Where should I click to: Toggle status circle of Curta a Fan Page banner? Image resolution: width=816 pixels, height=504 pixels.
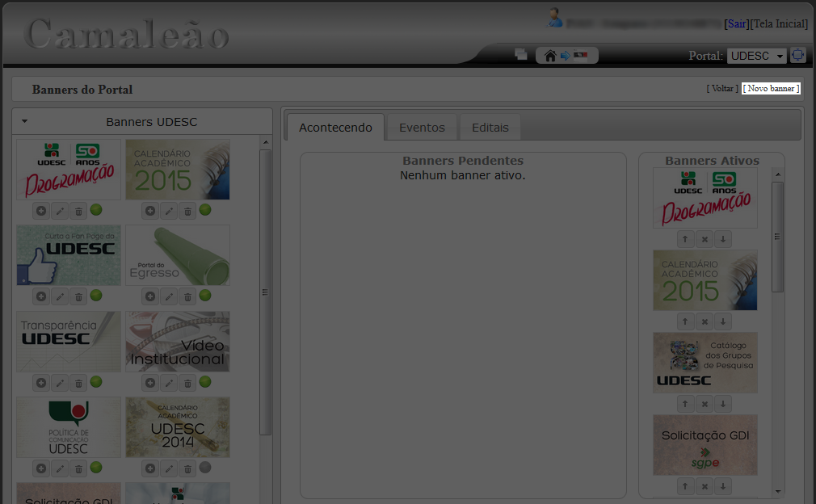coord(96,296)
